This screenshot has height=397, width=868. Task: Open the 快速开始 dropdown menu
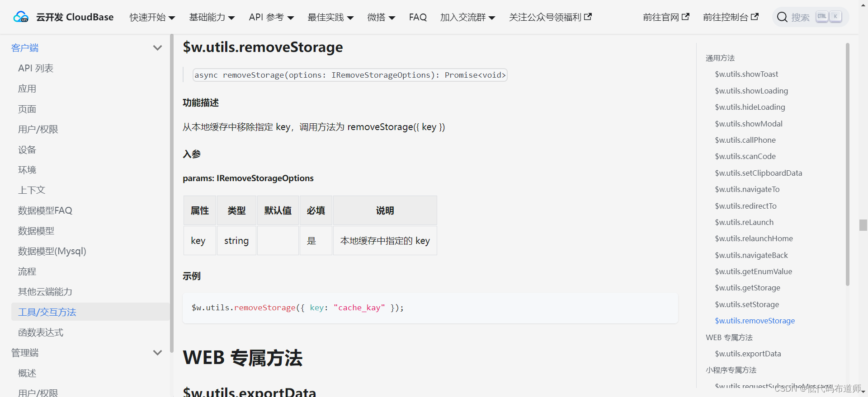152,17
